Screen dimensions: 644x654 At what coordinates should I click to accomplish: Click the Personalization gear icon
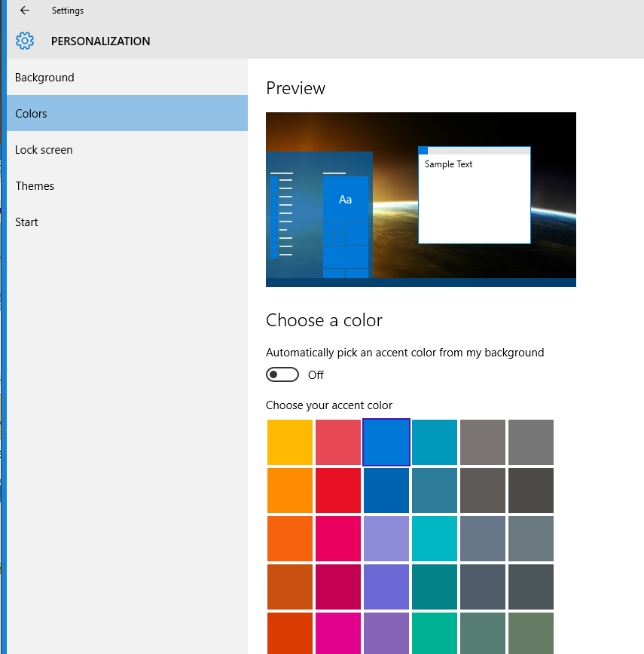[x=25, y=41]
